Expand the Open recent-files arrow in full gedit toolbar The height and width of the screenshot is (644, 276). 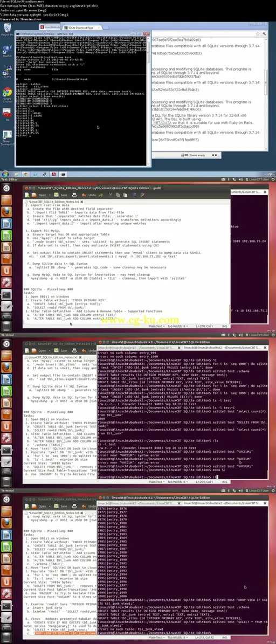click(49, 195)
